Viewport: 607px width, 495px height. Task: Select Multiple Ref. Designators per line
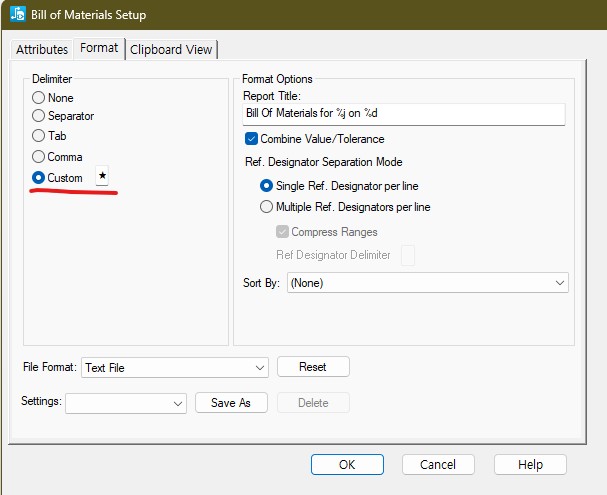(x=266, y=207)
